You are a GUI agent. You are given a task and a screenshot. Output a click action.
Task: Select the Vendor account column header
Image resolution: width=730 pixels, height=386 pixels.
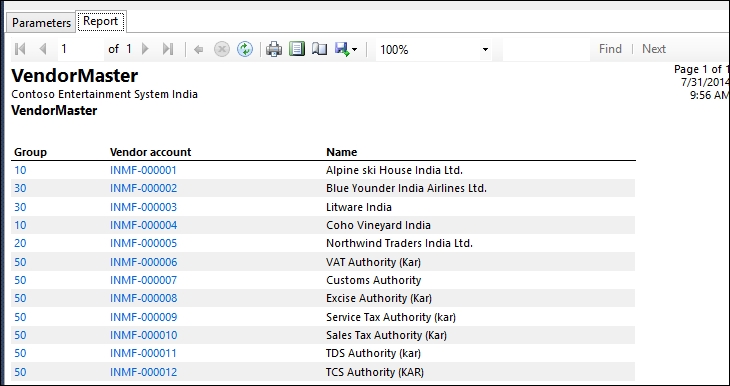pyautogui.click(x=150, y=152)
